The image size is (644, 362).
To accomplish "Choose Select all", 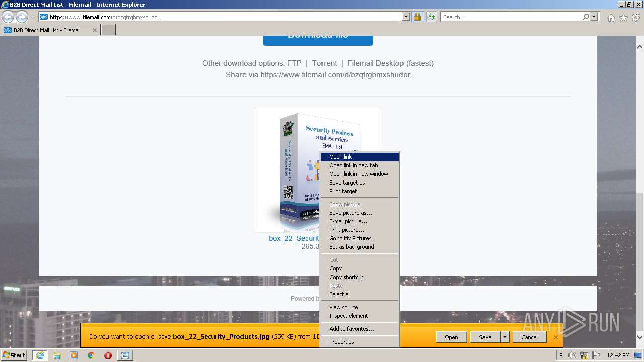I will point(360,294).
